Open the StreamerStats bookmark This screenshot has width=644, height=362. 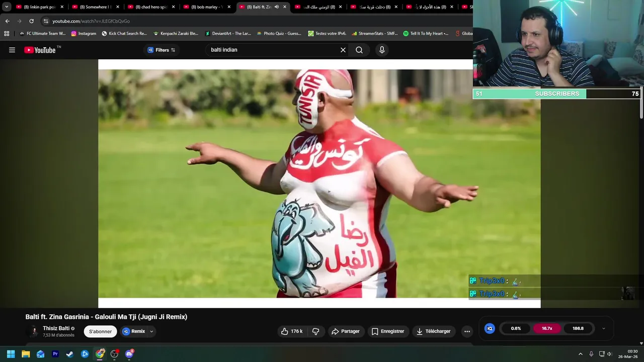pos(375,34)
